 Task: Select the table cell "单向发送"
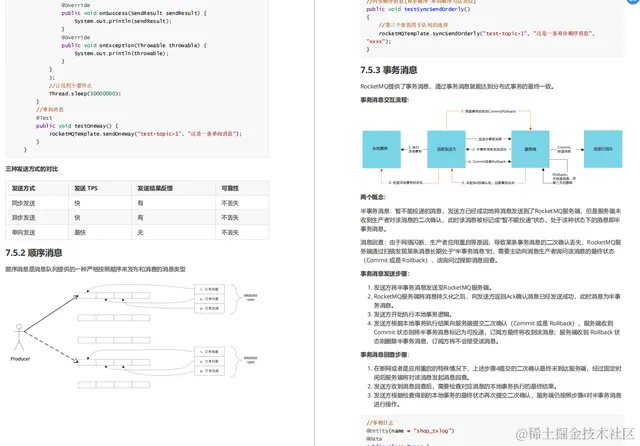point(23,232)
